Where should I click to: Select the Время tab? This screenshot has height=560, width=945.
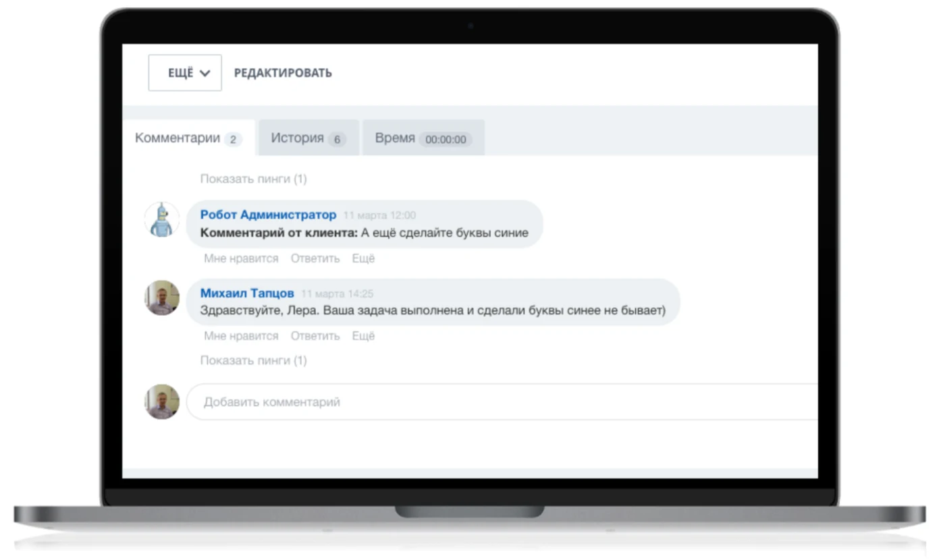[x=423, y=138]
